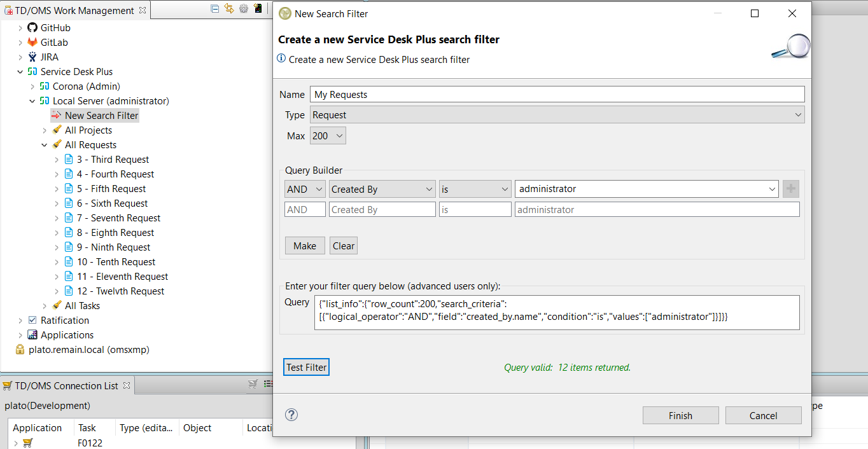Open the Type dropdown showing Request
The height and width of the screenshot is (449, 868).
coord(557,115)
